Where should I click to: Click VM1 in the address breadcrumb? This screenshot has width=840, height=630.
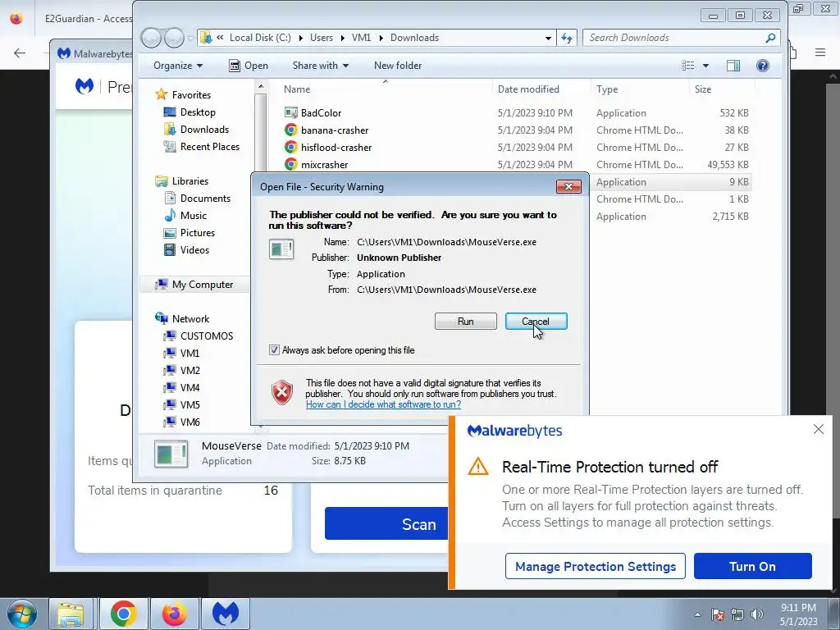tap(361, 38)
